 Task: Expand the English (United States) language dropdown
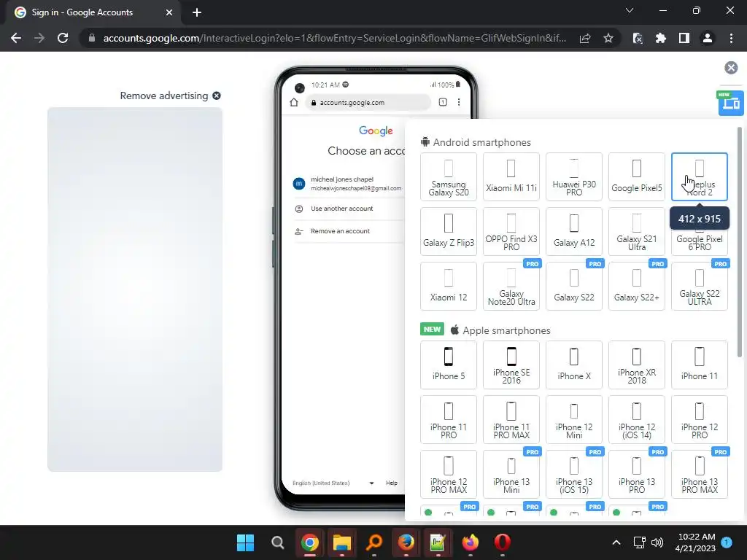pos(333,483)
